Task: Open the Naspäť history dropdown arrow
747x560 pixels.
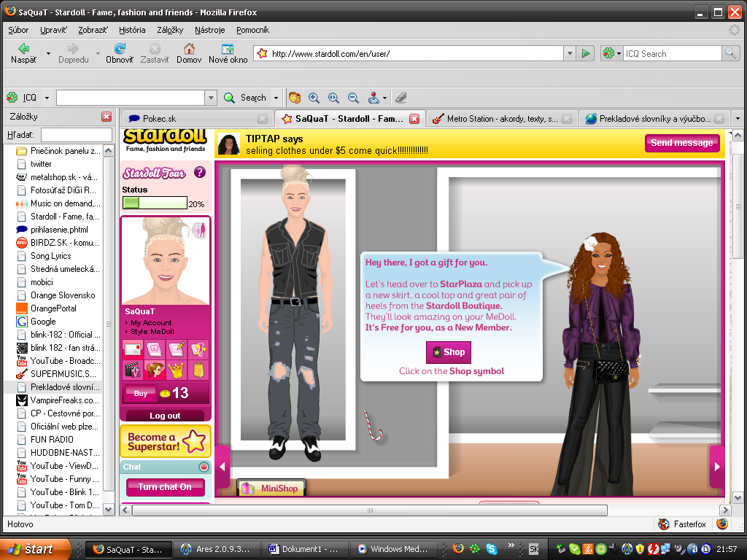Action: 48,53
